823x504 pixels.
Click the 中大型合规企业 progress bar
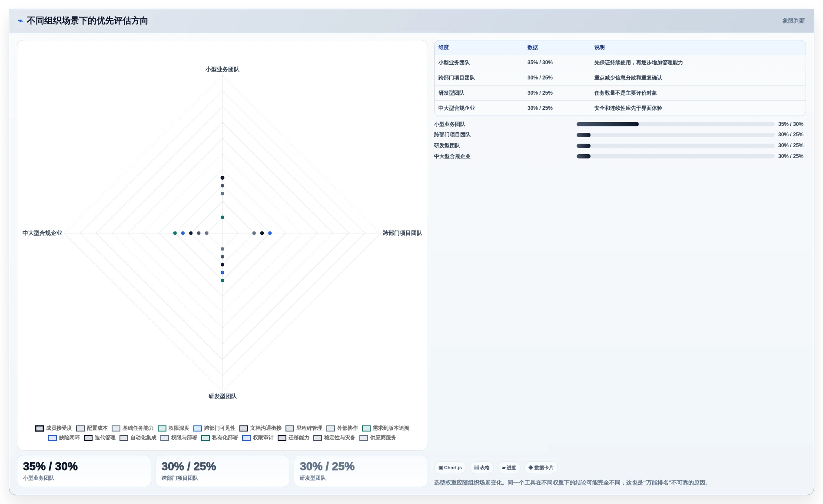pyautogui.click(x=675, y=156)
